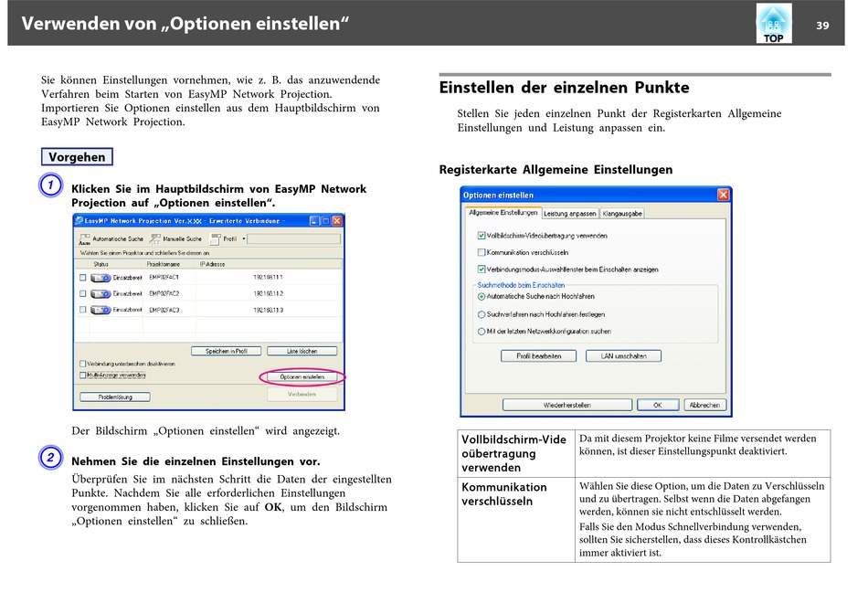Click the IP address 192.168.11.1
The image size is (868, 603).
(x=268, y=278)
